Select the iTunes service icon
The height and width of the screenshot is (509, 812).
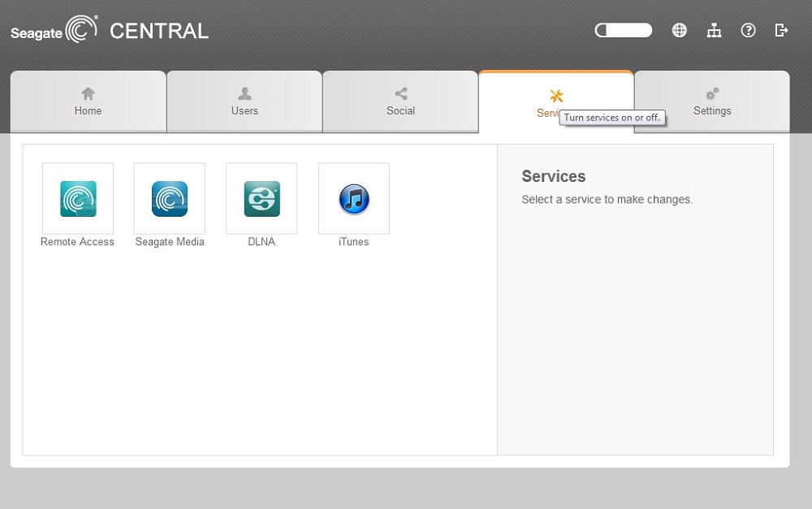[354, 198]
